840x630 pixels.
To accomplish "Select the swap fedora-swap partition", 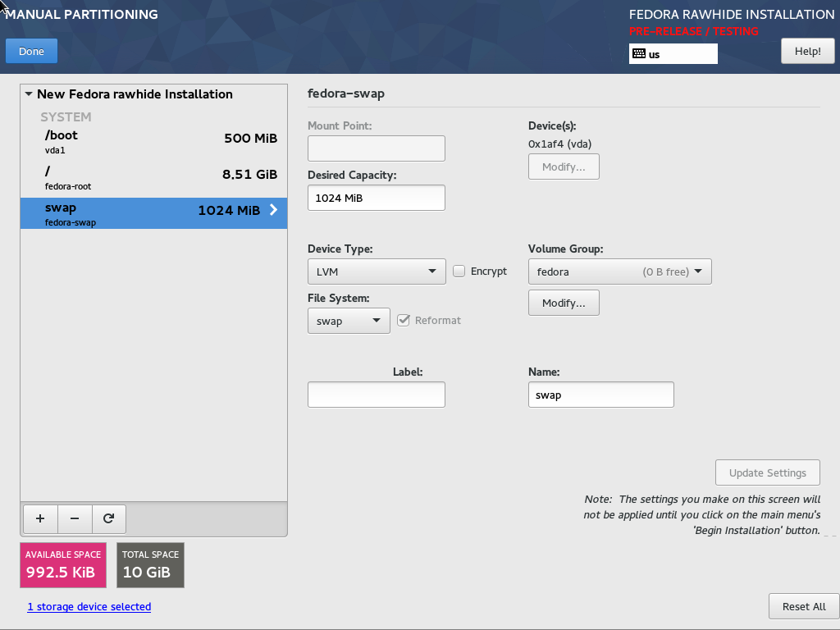I will tap(153, 213).
